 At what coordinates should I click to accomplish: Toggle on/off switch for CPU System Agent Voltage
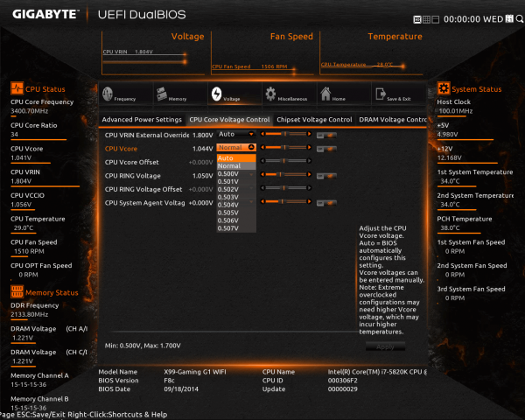pos(326,203)
